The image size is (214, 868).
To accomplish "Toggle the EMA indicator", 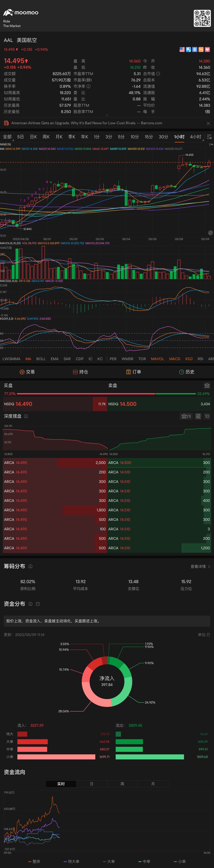I will click(55, 359).
